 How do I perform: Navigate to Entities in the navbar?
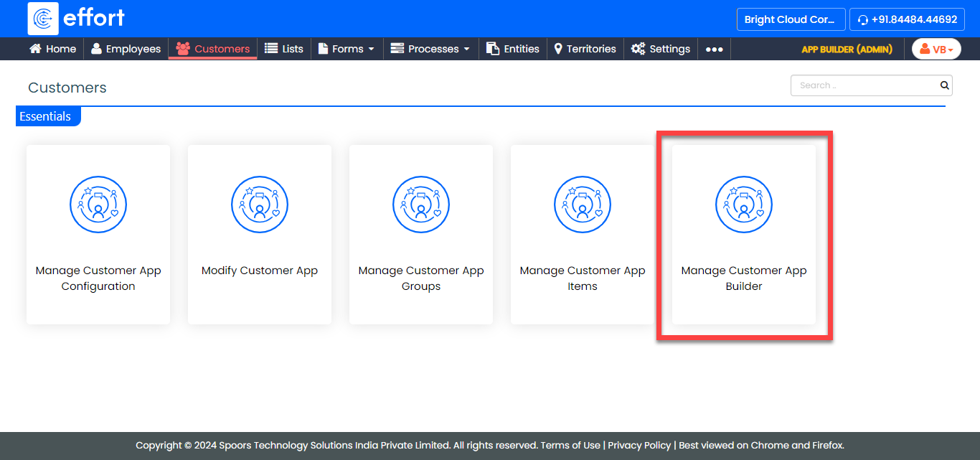[513, 49]
